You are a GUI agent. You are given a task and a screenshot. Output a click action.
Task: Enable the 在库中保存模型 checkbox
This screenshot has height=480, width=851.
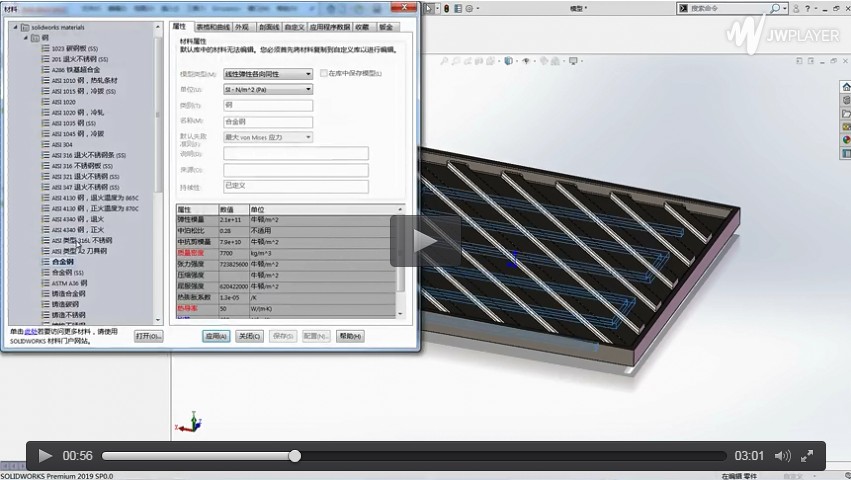[x=322, y=74]
